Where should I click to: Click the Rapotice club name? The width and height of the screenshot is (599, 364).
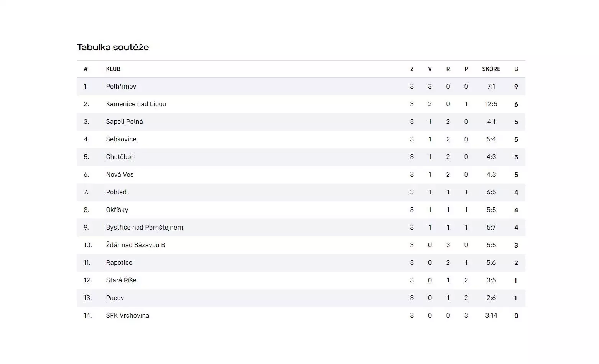tap(119, 262)
